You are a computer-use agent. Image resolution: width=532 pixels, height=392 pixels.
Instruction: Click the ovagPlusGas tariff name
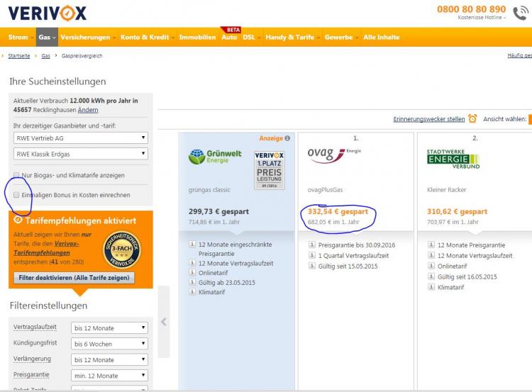pos(325,189)
